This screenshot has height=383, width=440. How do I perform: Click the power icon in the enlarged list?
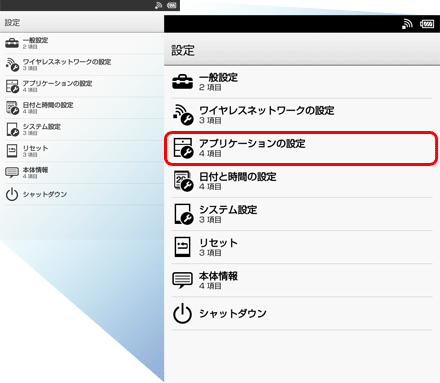coord(182,313)
